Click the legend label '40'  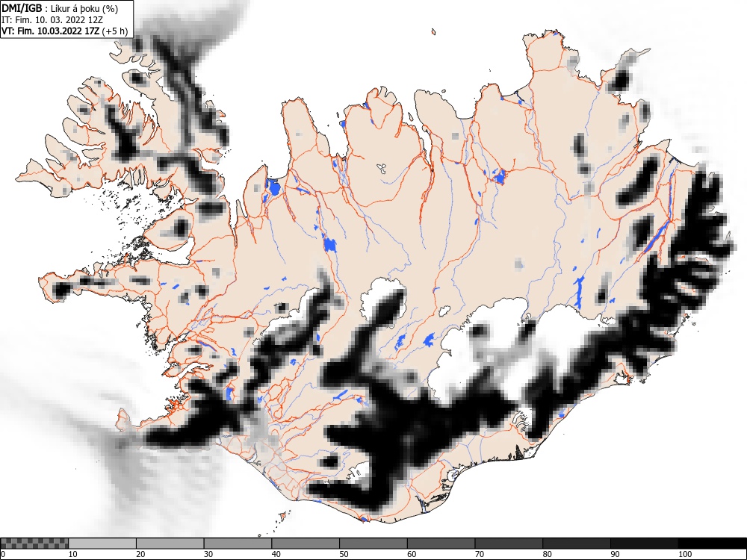pos(276,554)
